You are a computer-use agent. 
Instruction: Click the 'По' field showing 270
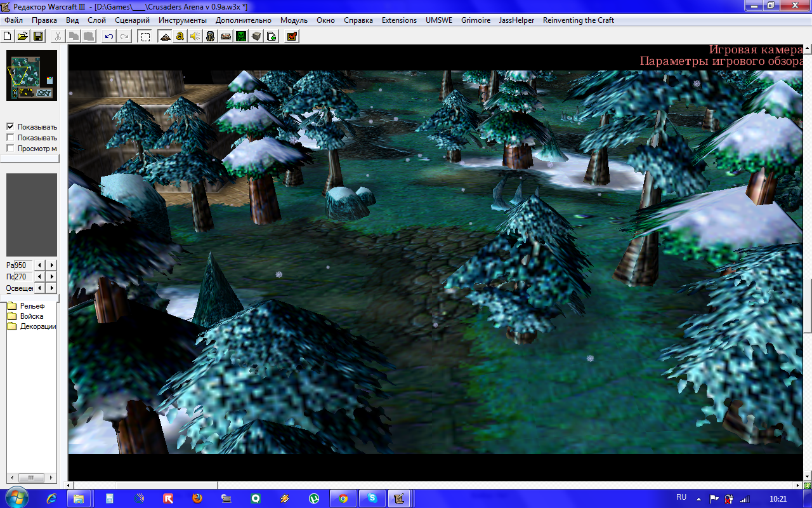pos(23,276)
